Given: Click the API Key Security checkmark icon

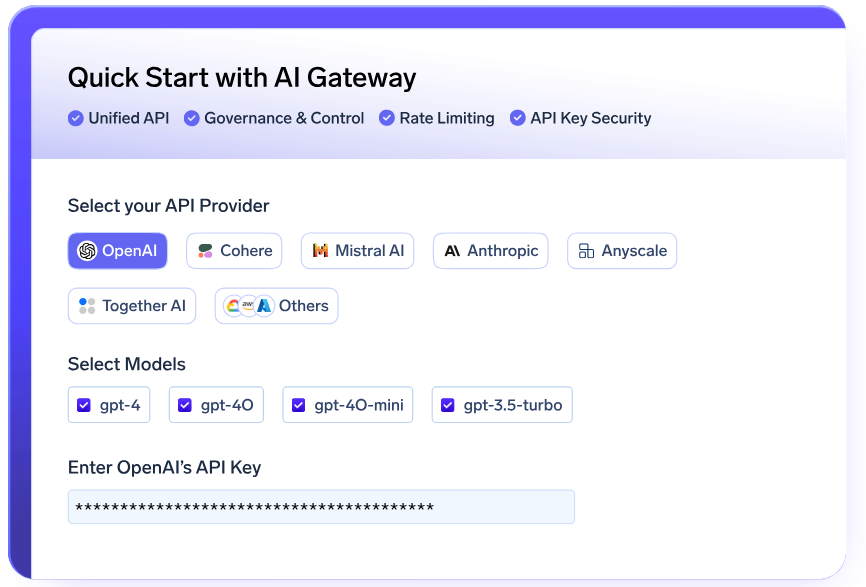Looking at the screenshot, I should (x=518, y=118).
